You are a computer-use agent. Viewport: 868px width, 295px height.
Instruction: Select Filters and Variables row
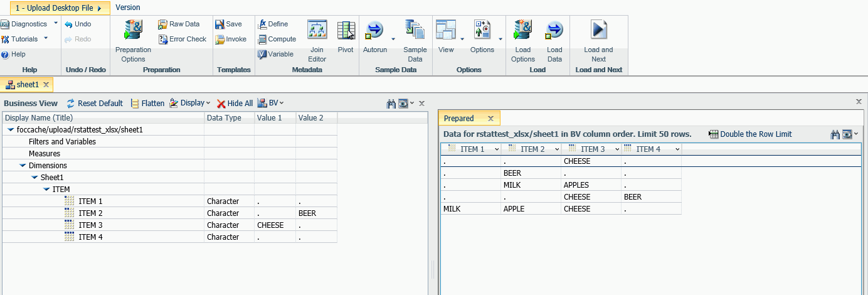[169, 142]
